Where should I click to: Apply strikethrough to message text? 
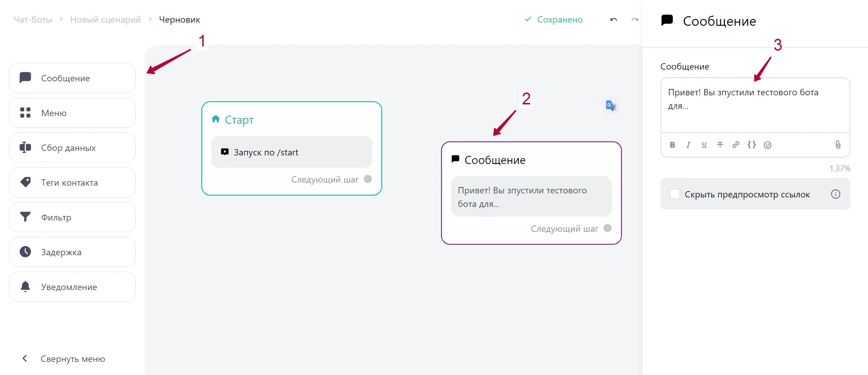[720, 145]
